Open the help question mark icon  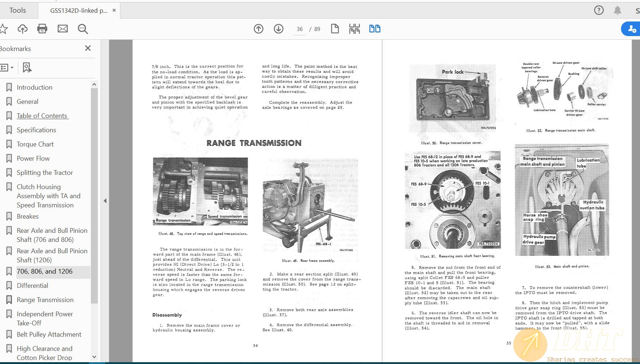tap(599, 10)
